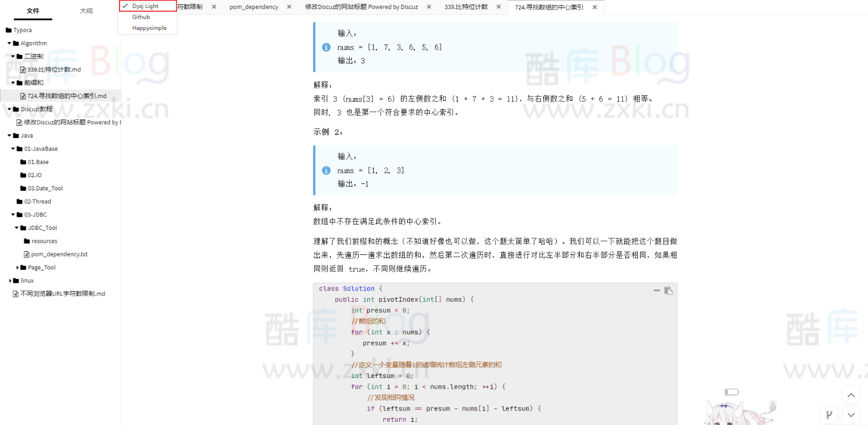Close the 724.寻找数组的中心索引 tab

click(x=595, y=7)
